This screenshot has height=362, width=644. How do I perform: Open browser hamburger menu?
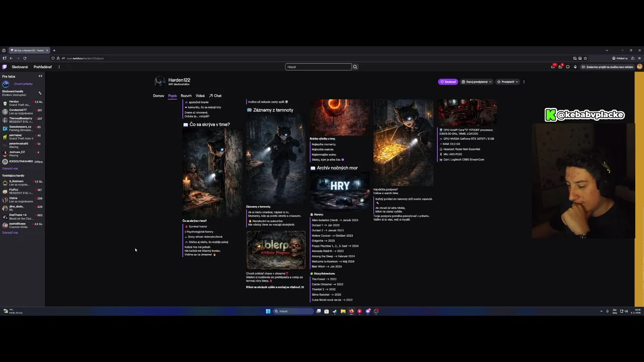639,58
